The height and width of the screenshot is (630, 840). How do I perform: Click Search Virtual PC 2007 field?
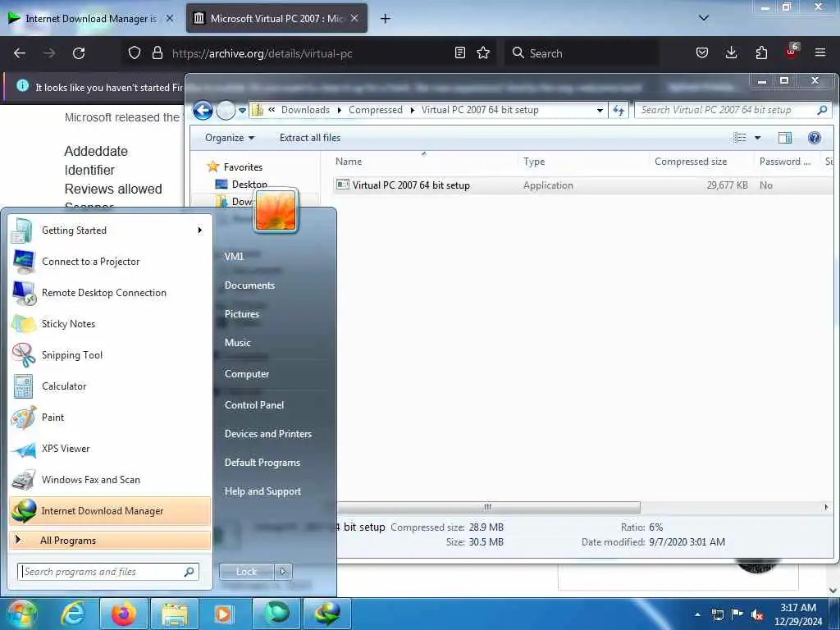point(733,110)
